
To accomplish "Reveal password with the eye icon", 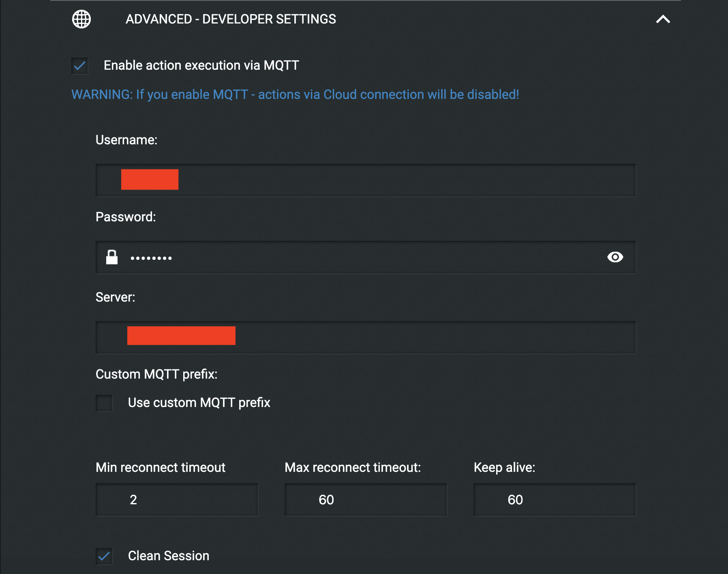I will [615, 257].
